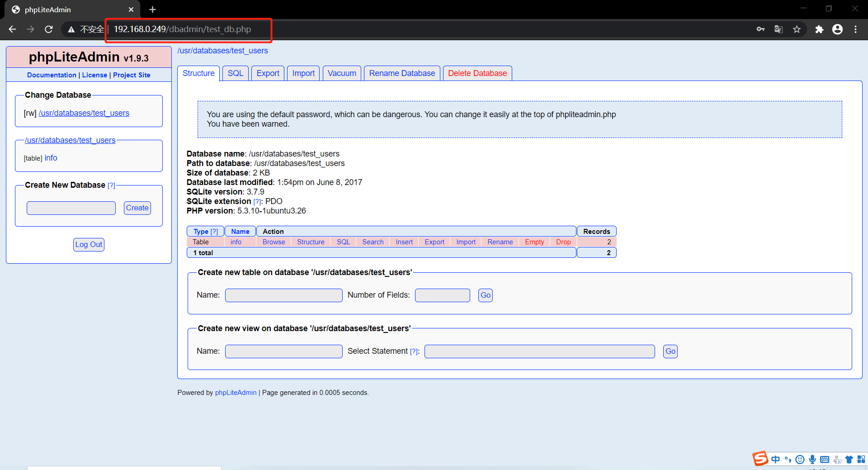Rename the info table

[x=500, y=242]
